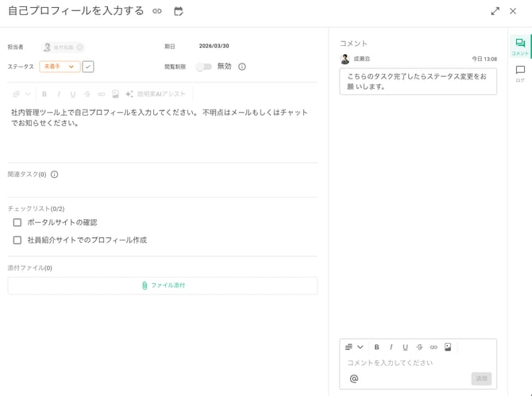This screenshot has width=532, height=396.
Task: Toggle the 閲覧制限 switch
Action: [x=205, y=67]
